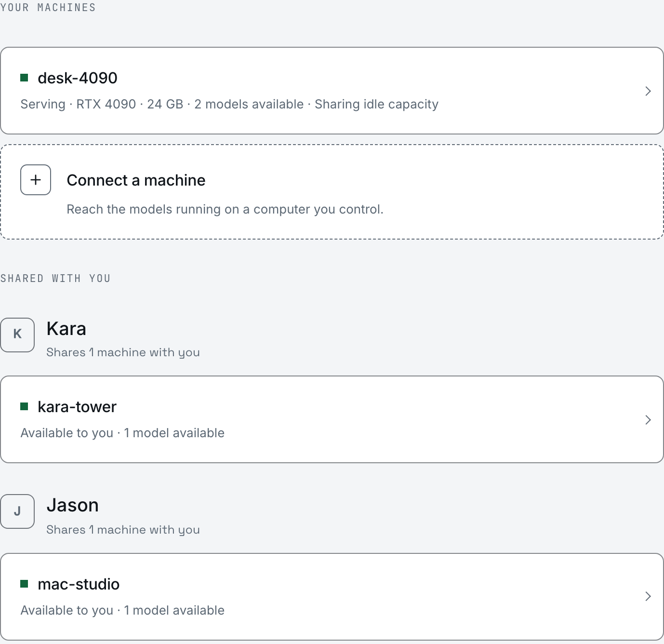This screenshot has height=644, width=664.
Task: Click the green status dot beside mac-studio
Action: coord(24,584)
